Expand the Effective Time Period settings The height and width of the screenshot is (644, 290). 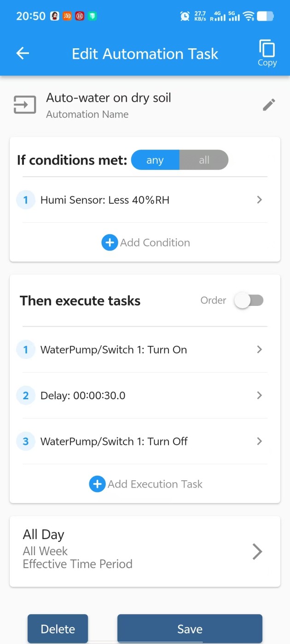pyautogui.click(x=257, y=552)
